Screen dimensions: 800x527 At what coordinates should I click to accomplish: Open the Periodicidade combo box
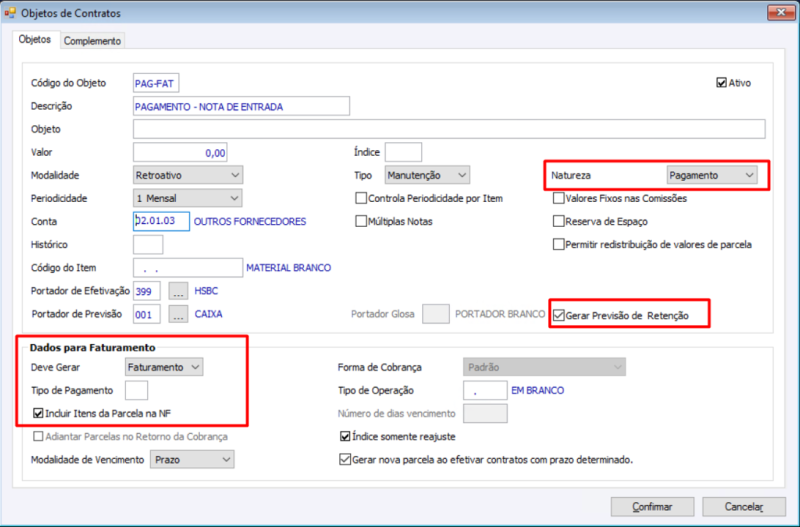click(188, 198)
